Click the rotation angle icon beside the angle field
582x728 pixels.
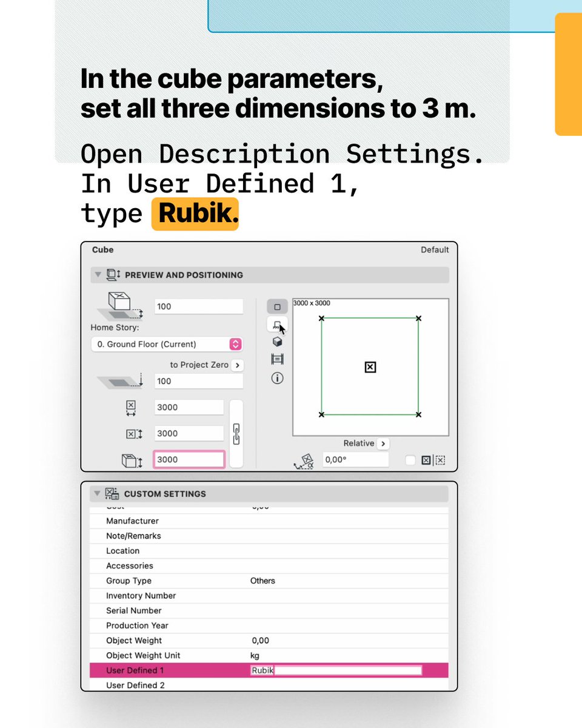coord(304,461)
